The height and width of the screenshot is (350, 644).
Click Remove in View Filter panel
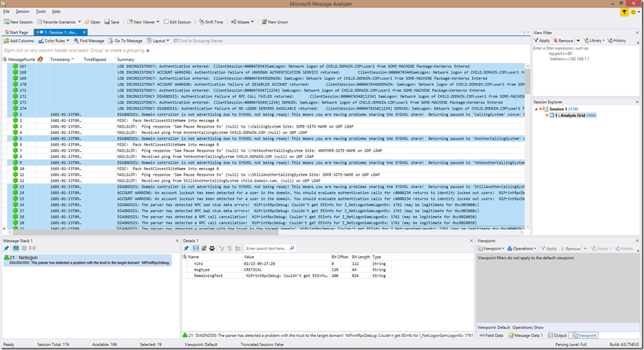point(563,41)
